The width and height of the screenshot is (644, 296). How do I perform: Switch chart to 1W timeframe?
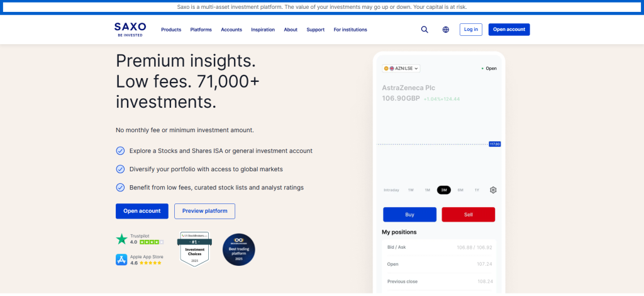(x=411, y=190)
